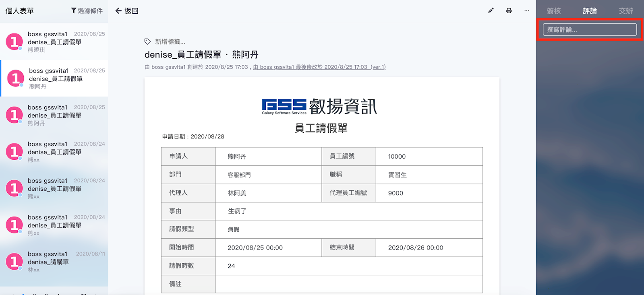Switch to the 簽核 tab

pyautogui.click(x=553, y=11)
